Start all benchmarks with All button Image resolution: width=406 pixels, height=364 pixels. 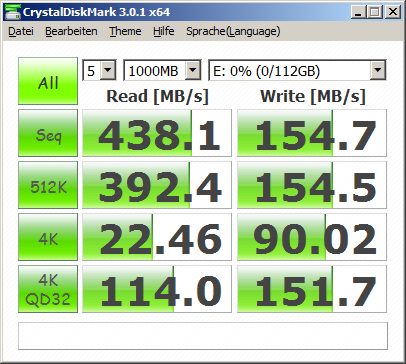click(x=48, y=81)
